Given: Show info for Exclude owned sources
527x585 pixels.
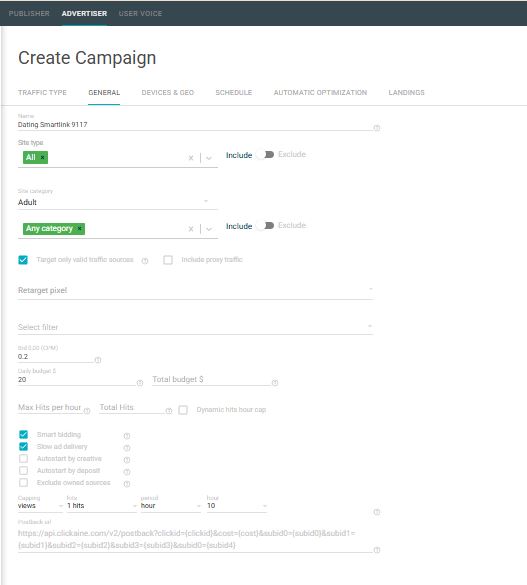Looking at the screenshot, I should (127, 484).
